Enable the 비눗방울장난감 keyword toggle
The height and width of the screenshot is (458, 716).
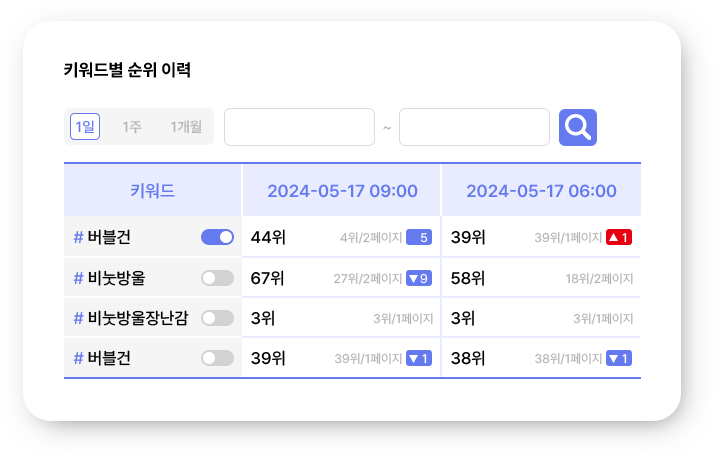pos(217,318)
